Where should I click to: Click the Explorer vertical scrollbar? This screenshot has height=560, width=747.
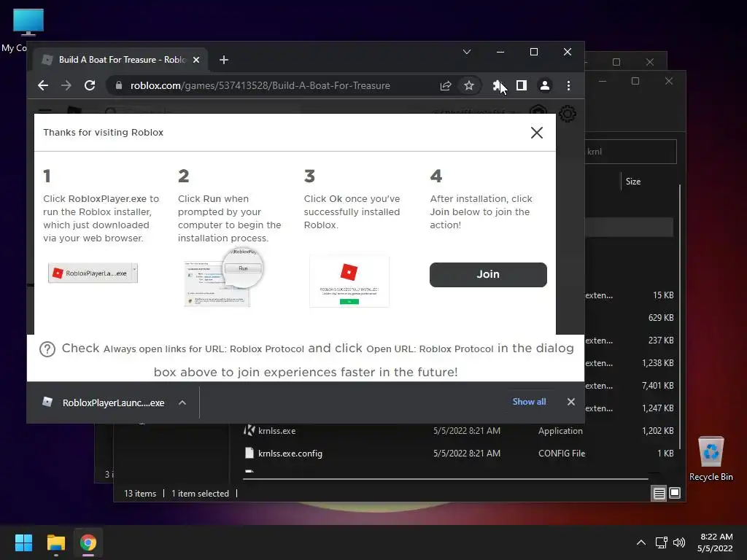(680, 316)
